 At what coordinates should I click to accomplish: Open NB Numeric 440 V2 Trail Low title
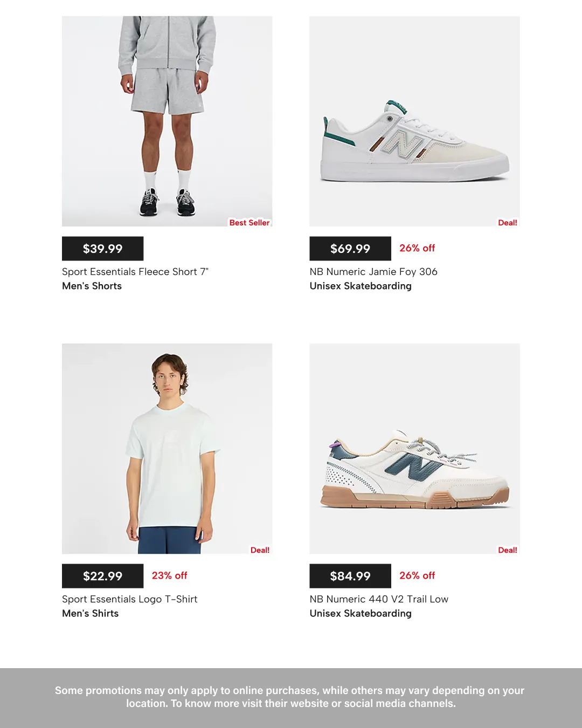pyautogui.click(x=379, y=599)
